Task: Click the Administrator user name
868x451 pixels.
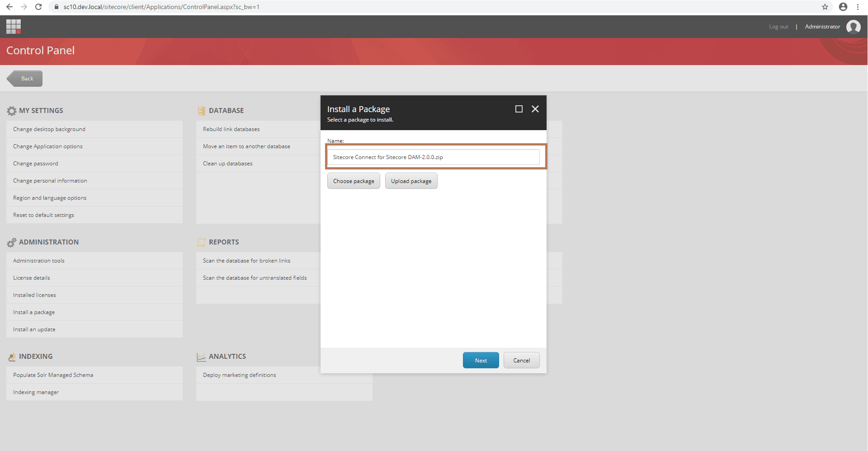Action: (822, 27)
